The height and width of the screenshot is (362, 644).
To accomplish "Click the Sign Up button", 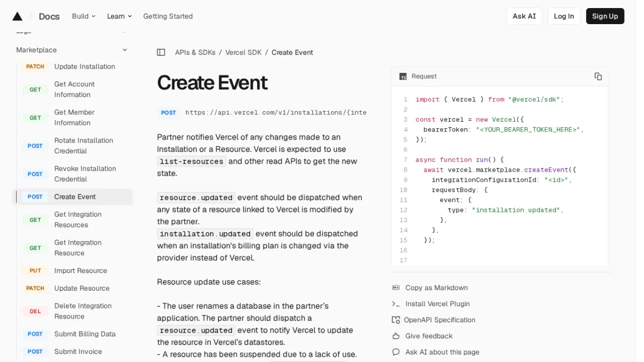I will [x=605, y=16].
